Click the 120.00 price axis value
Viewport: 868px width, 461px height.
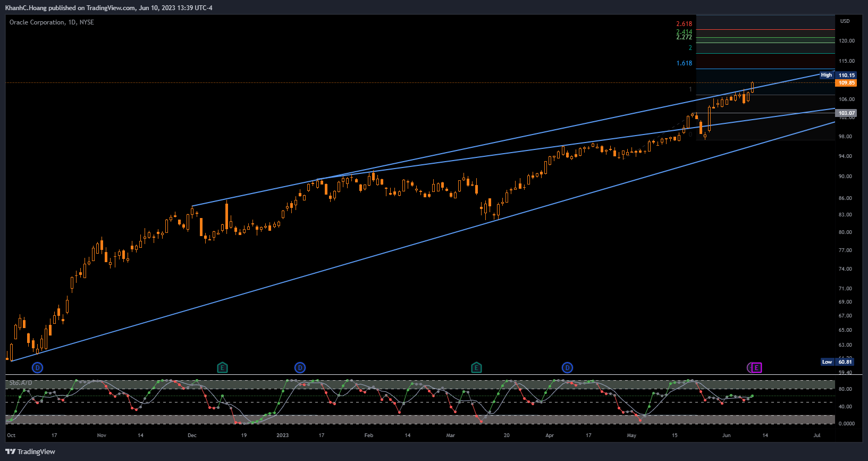coord(847,41)
